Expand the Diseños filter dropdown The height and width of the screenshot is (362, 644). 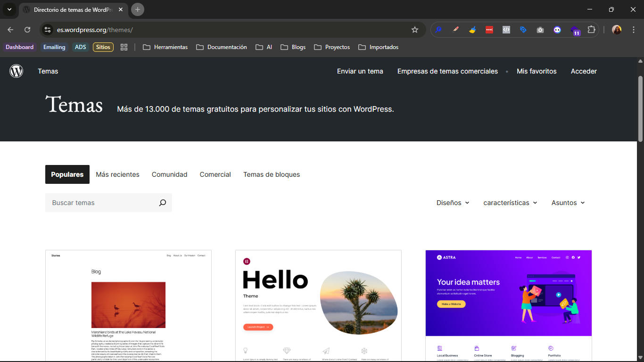tap(453, 203)
